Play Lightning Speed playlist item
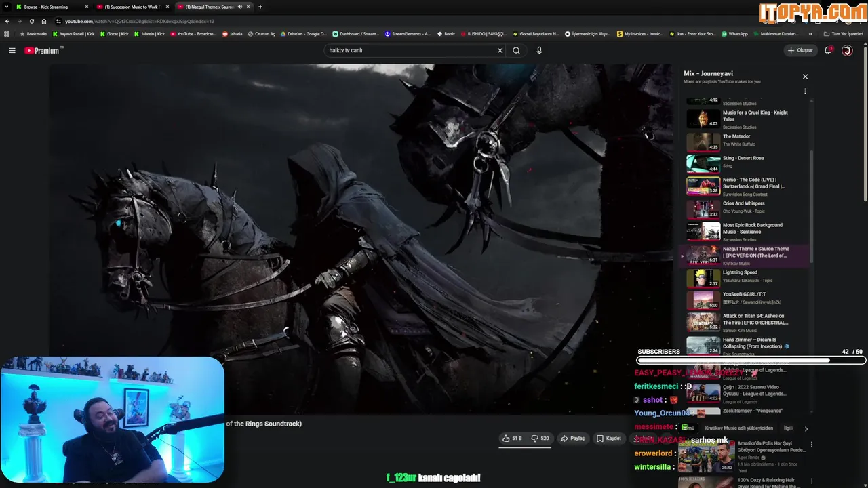 tap(746, 277)
